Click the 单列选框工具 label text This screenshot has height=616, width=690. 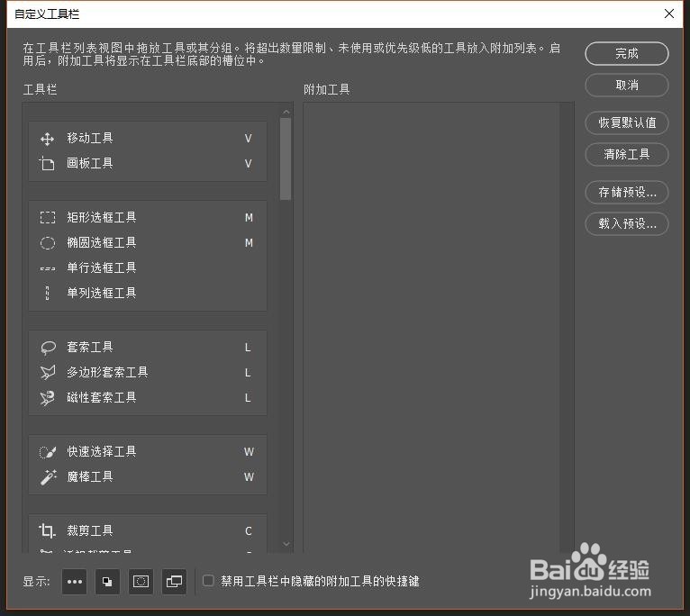coord(102,293)
